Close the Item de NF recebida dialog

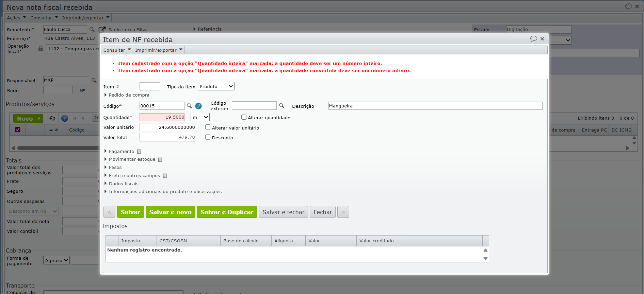[542, 39]
